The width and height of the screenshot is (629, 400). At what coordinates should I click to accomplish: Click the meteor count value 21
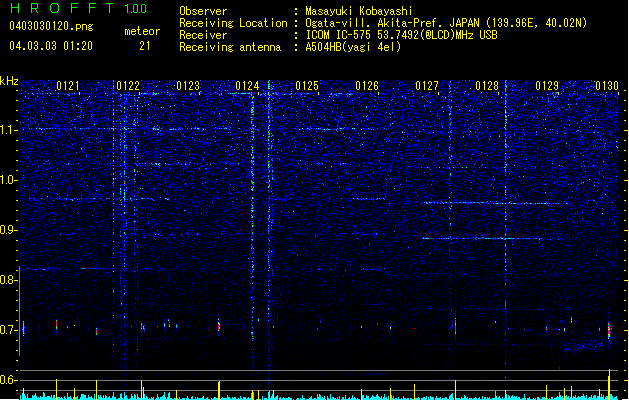tap(145, 46)
